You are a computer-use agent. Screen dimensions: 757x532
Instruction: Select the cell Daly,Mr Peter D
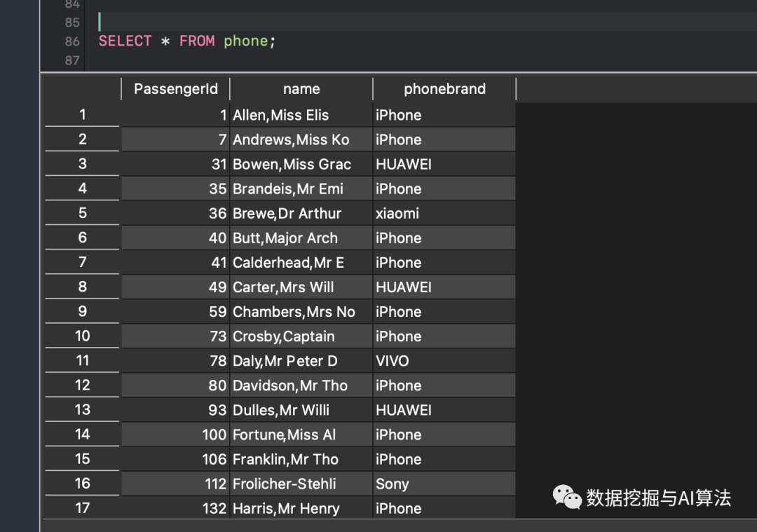click(x=301, y=361)
